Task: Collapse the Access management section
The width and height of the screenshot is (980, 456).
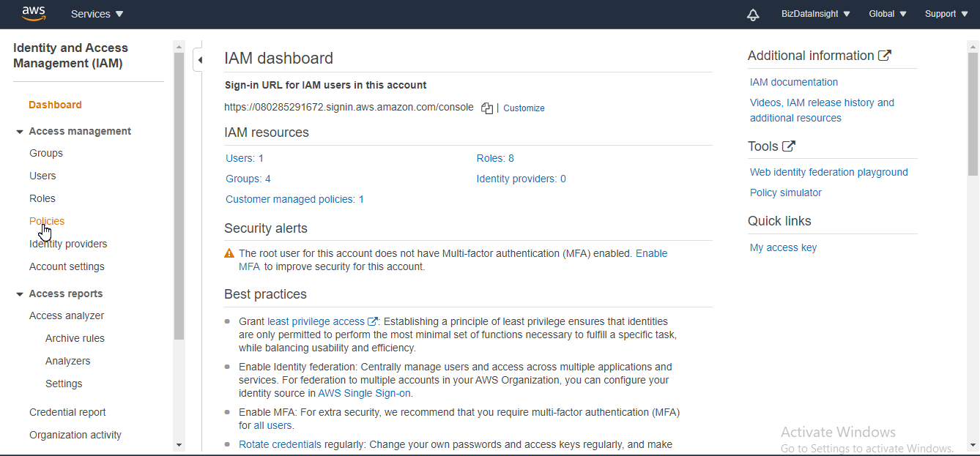Action: coord(19,131)
